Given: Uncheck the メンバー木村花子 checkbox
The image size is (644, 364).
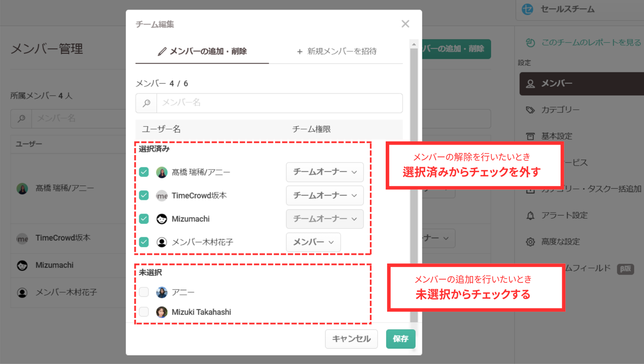Looking at the screenshot, I should (144, 242).
